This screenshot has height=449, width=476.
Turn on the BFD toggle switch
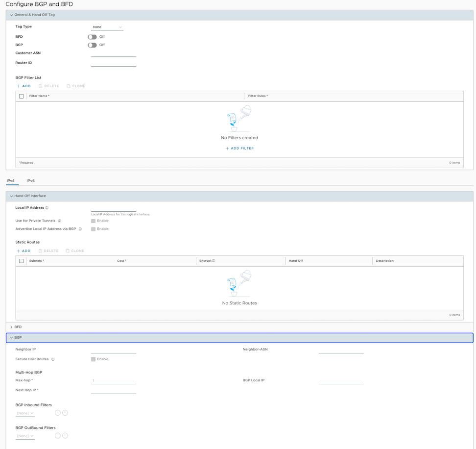(92, 37)
